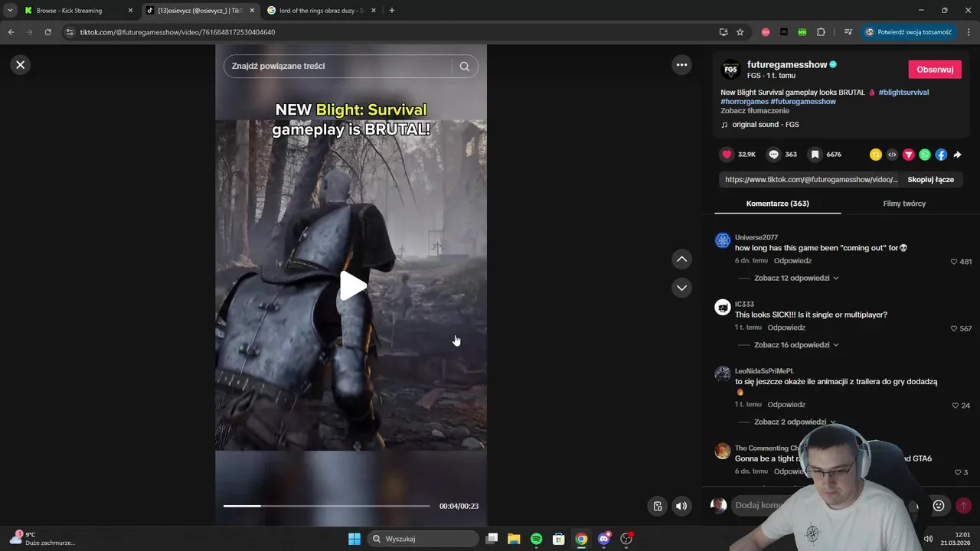
Task: Save video with the bookmark icon
Action: tap(815, 155)
